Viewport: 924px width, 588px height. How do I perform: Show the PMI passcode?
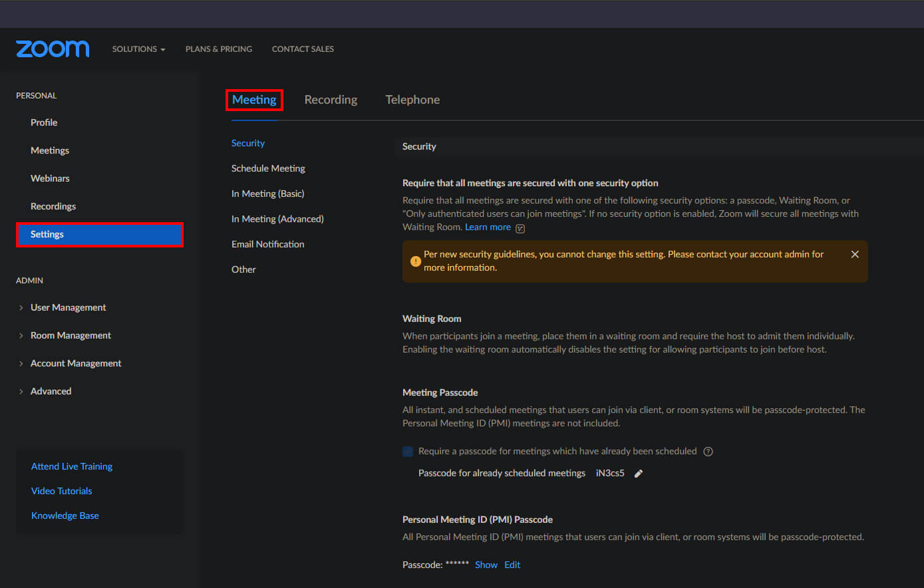pos(486,565)
